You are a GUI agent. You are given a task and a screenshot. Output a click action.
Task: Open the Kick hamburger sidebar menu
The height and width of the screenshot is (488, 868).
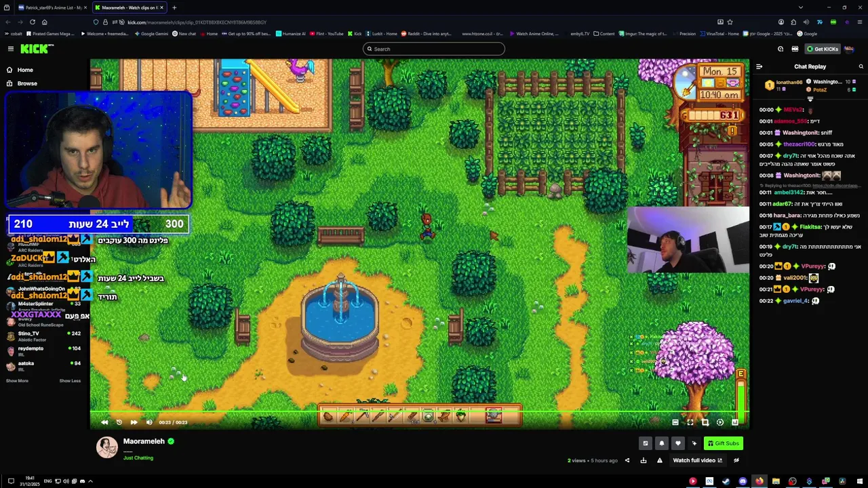coord(11,49)
